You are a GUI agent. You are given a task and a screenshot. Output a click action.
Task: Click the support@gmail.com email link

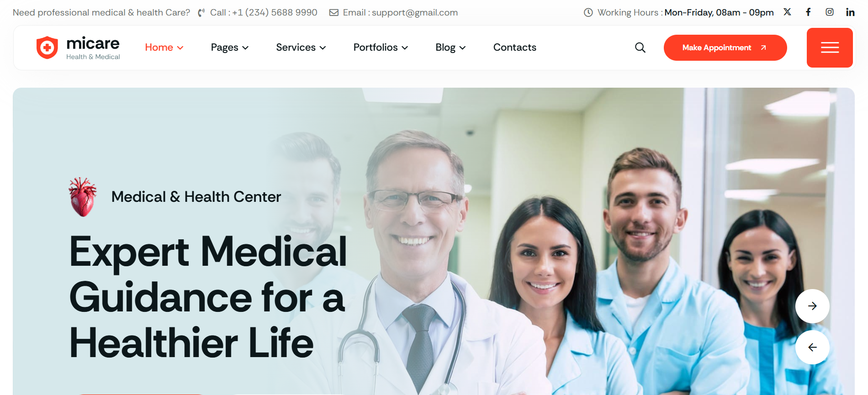(x=414, y=12)
